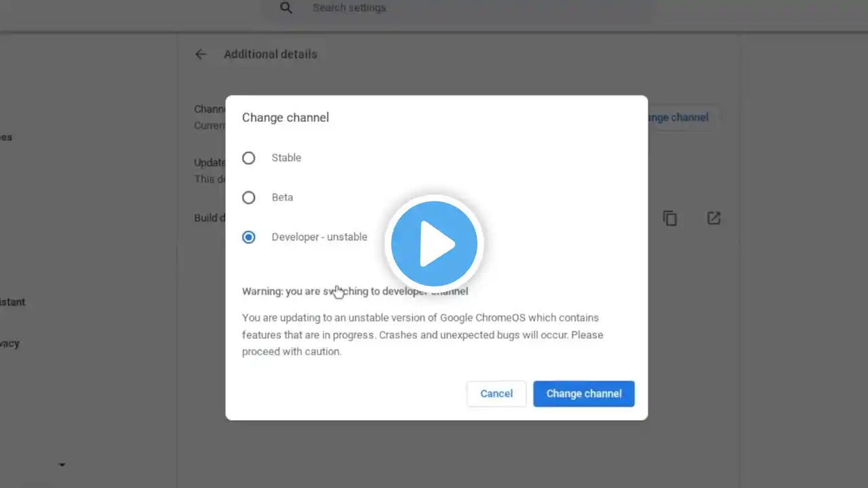This screenshot has height=488, width=868.
Task: Open build details in new window icon
Action: click(713, 218)
